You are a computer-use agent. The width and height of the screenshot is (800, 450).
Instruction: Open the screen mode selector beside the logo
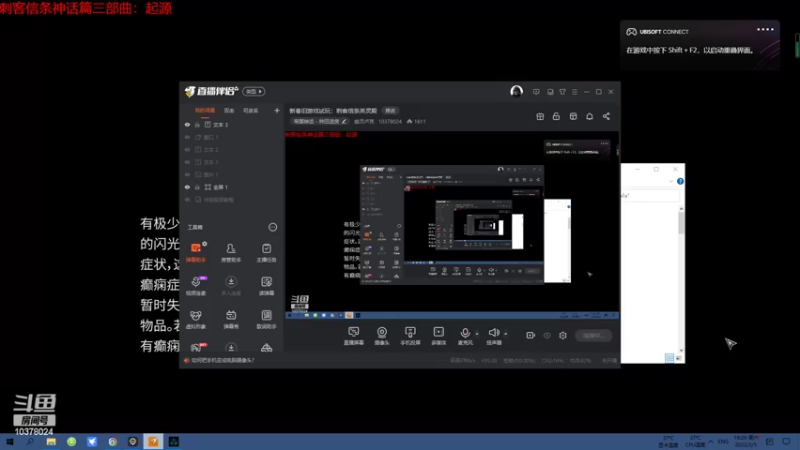[x=254, y=91]
